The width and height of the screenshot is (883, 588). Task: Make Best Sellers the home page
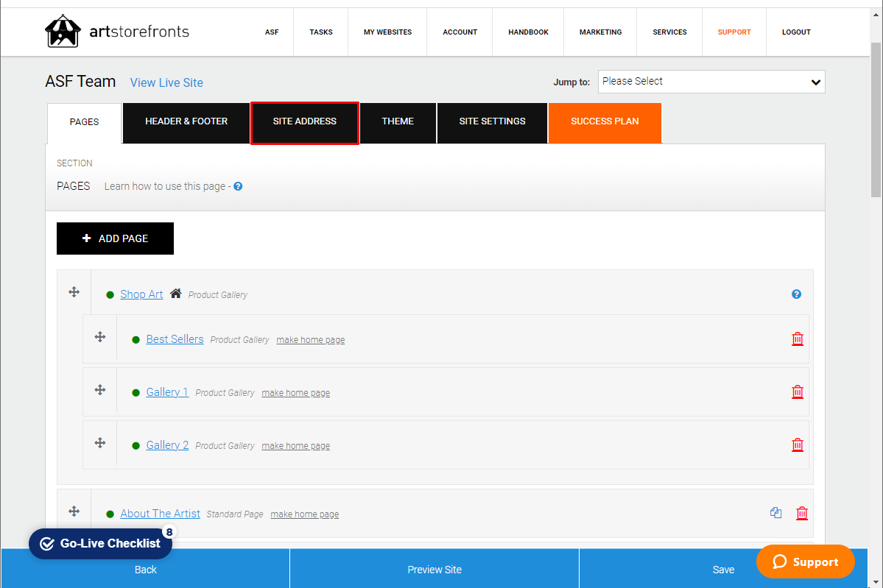[x=310, y=340]
